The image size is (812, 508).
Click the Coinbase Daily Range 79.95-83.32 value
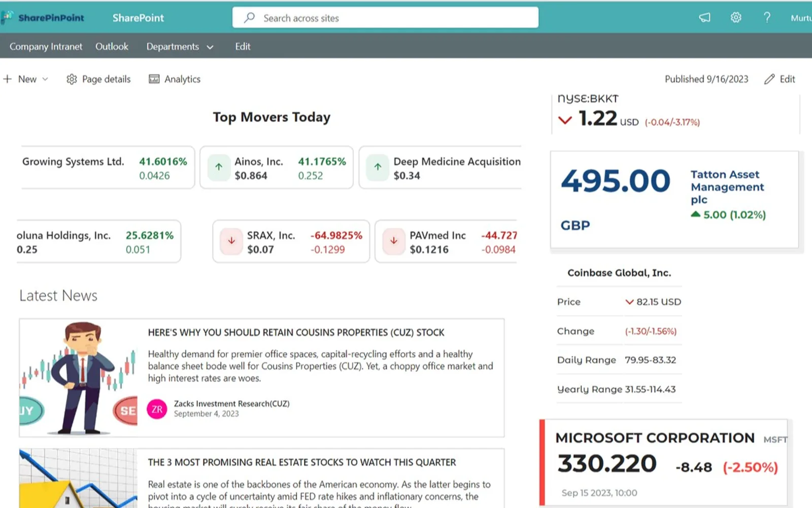point(650,360)
